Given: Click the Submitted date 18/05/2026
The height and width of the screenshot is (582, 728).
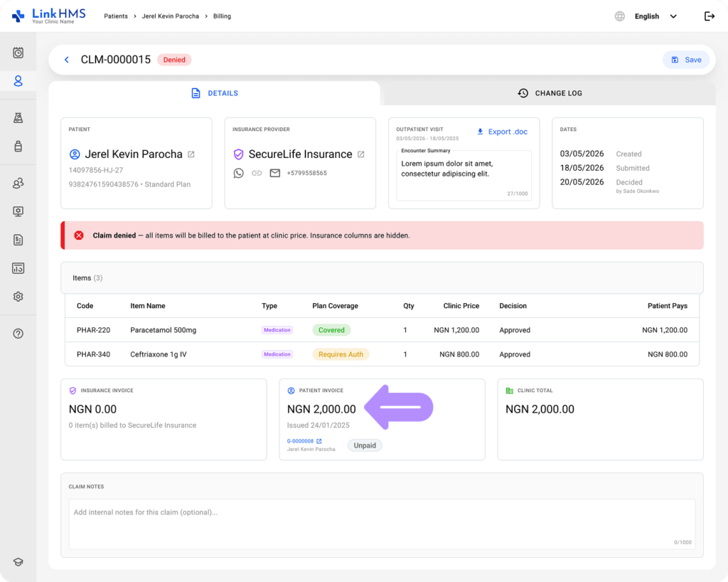Looking at the screenshot, I should tap(582, 168).
